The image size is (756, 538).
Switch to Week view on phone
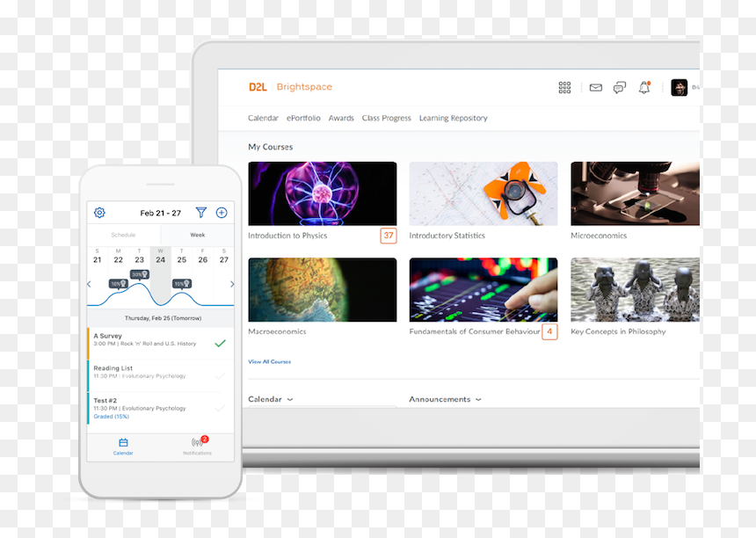(197, 235)
